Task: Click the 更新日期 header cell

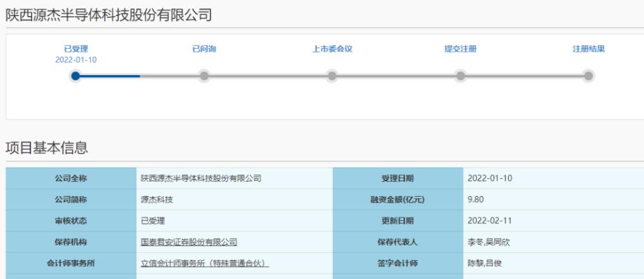Action: click(x=397, y=221)
